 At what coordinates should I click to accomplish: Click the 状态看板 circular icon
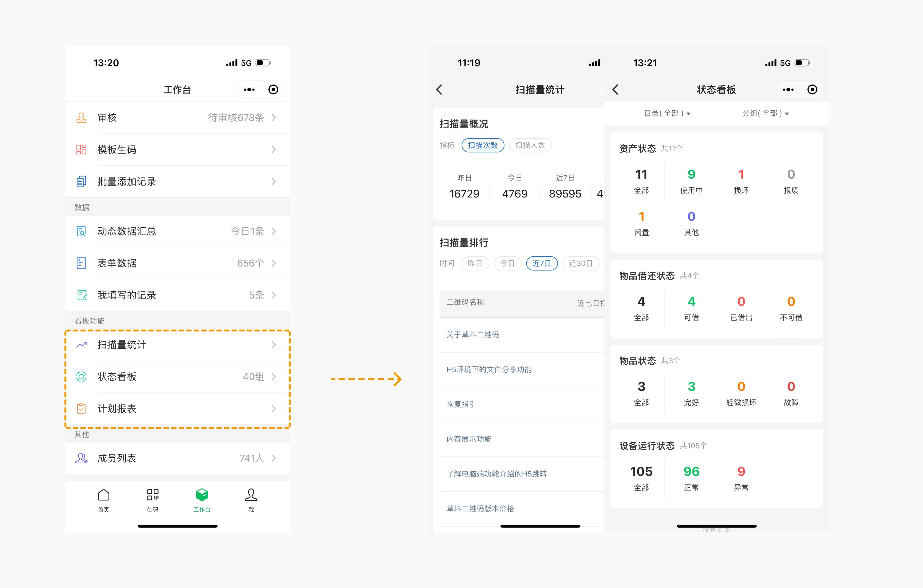pyautogui.click(x=81, y=377)
